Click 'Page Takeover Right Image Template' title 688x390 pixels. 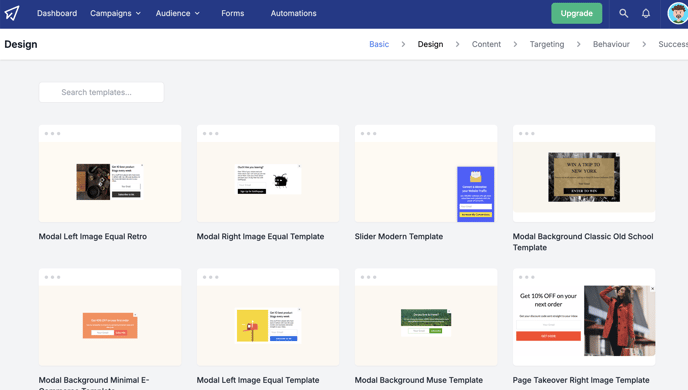pyautogui.click(x=581, y=380)
